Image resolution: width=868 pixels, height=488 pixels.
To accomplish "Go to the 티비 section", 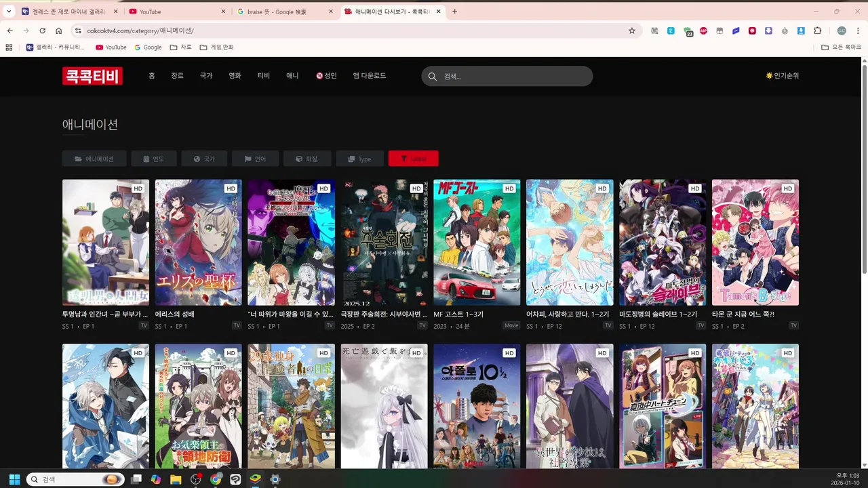I will [x=264, y=76].
